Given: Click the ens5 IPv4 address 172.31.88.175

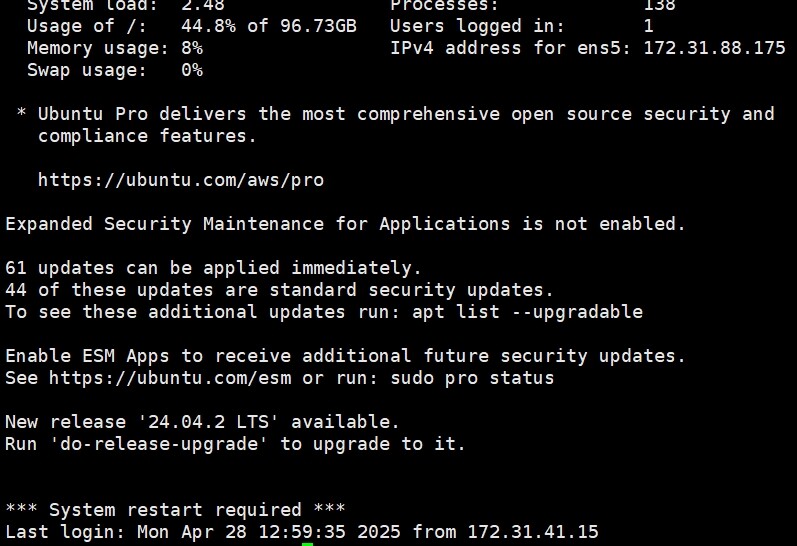Looking at the screenshot, I should (714, 48).
